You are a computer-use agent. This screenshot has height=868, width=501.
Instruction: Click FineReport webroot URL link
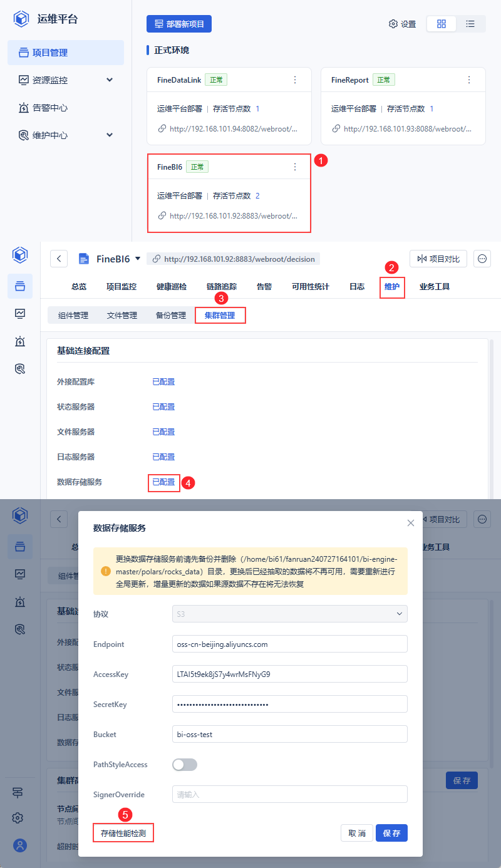(x=407, y=129)
